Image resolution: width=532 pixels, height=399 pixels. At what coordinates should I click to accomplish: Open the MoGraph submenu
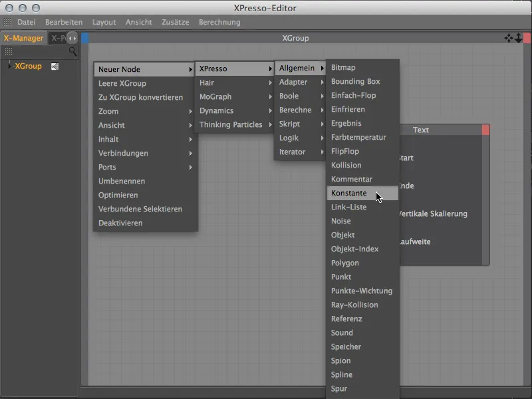click(x=235, y=96)
